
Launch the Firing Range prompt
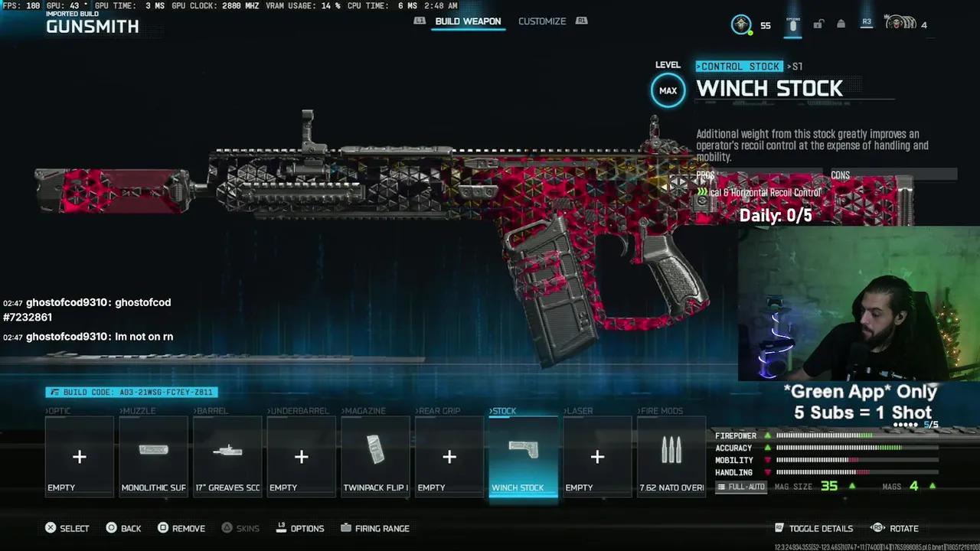(x=374, y=528)
